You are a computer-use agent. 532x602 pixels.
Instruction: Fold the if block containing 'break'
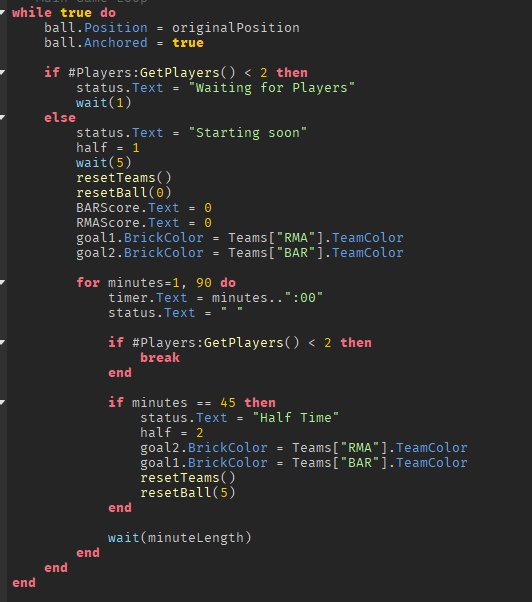click(x=2, y=342)
